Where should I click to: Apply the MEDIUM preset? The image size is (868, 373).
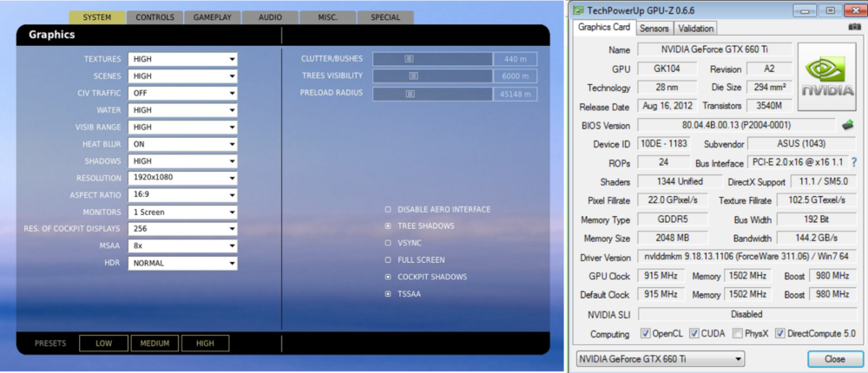(155, 344)
